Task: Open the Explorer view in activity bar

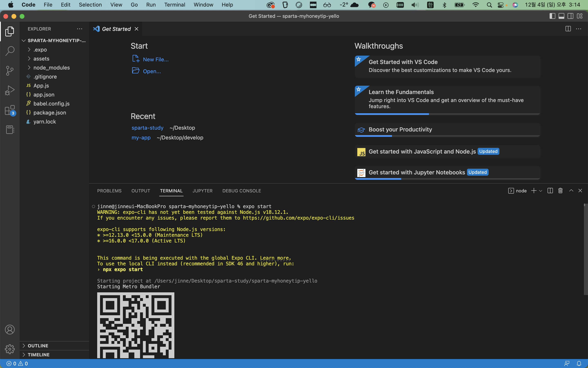Action: point(10,31)
